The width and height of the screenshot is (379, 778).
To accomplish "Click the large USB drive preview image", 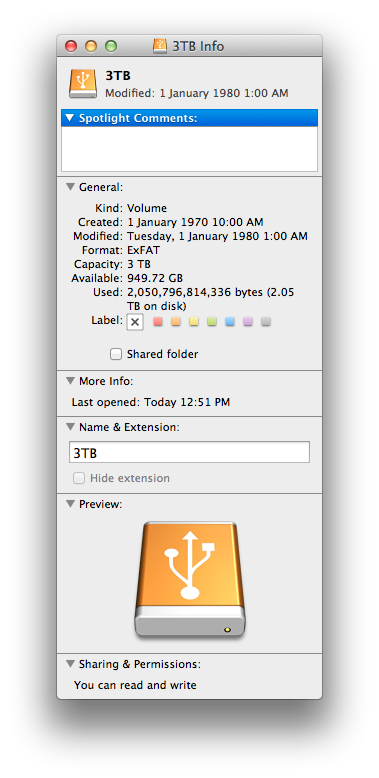I will (190, 580).
